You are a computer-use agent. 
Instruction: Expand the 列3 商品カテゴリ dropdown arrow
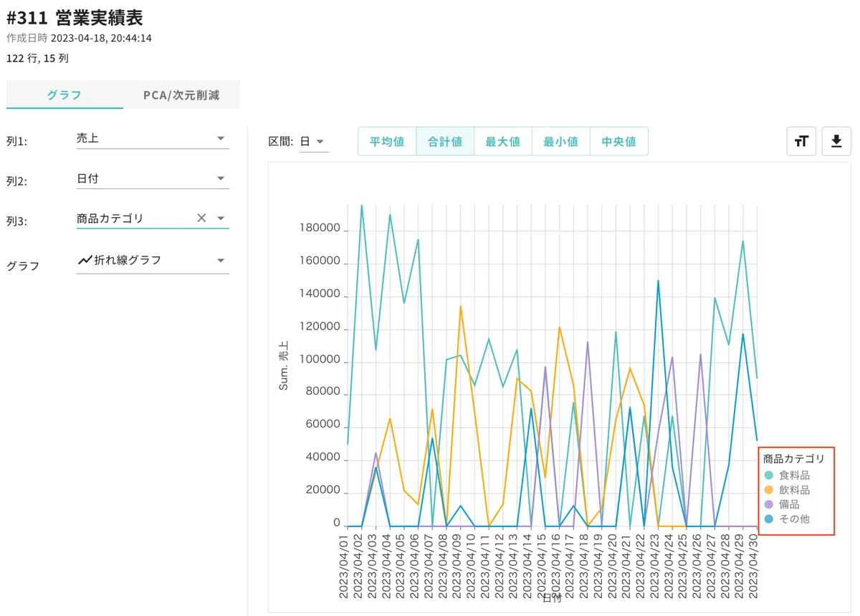pos(221,218)
